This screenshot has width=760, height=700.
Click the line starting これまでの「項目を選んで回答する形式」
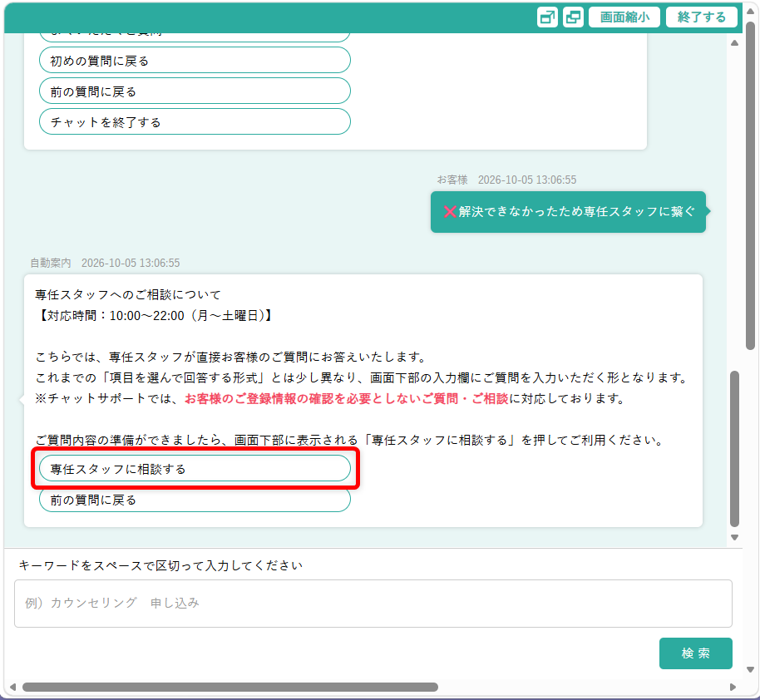[x=362, y=377]
